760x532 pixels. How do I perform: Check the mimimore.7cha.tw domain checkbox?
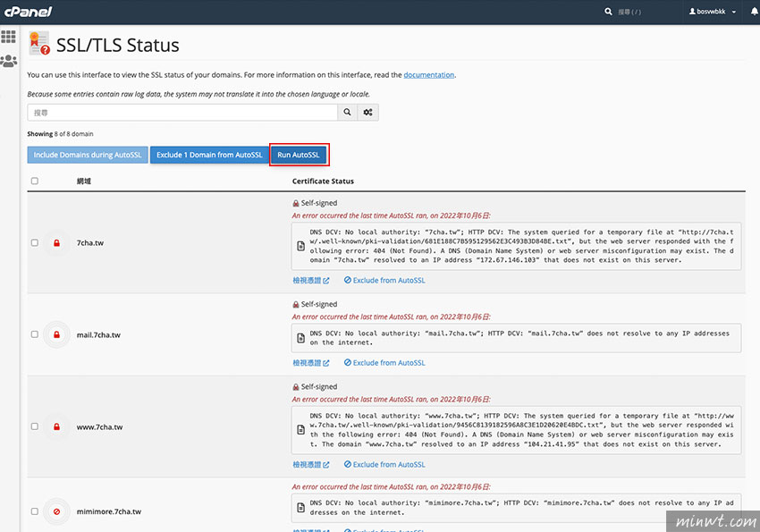pos(34,511)
